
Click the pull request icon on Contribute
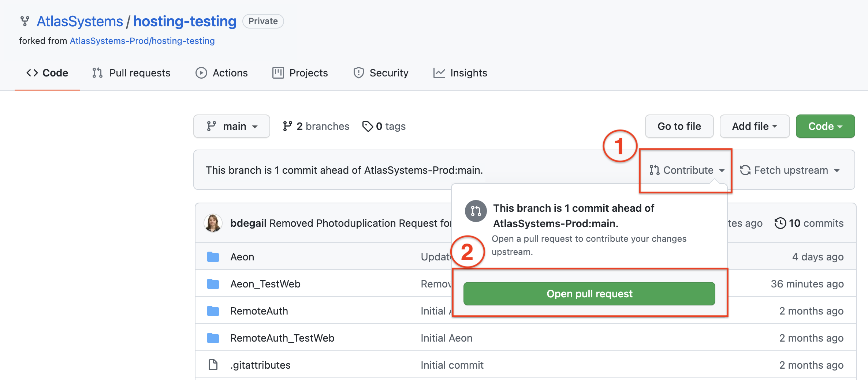tap(654, 170)
